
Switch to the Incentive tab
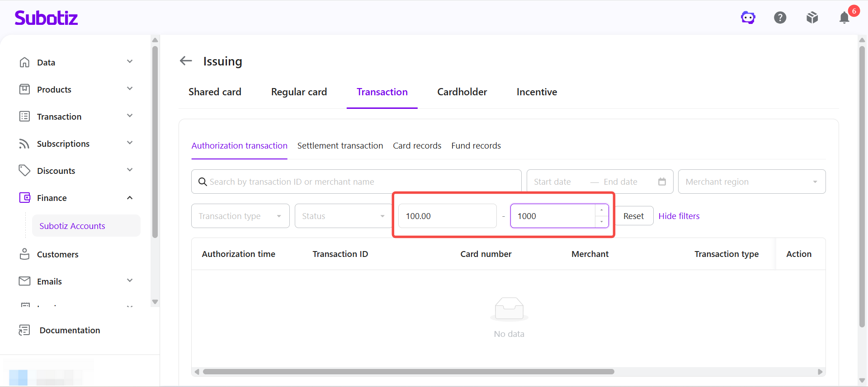tap(537, 92)
